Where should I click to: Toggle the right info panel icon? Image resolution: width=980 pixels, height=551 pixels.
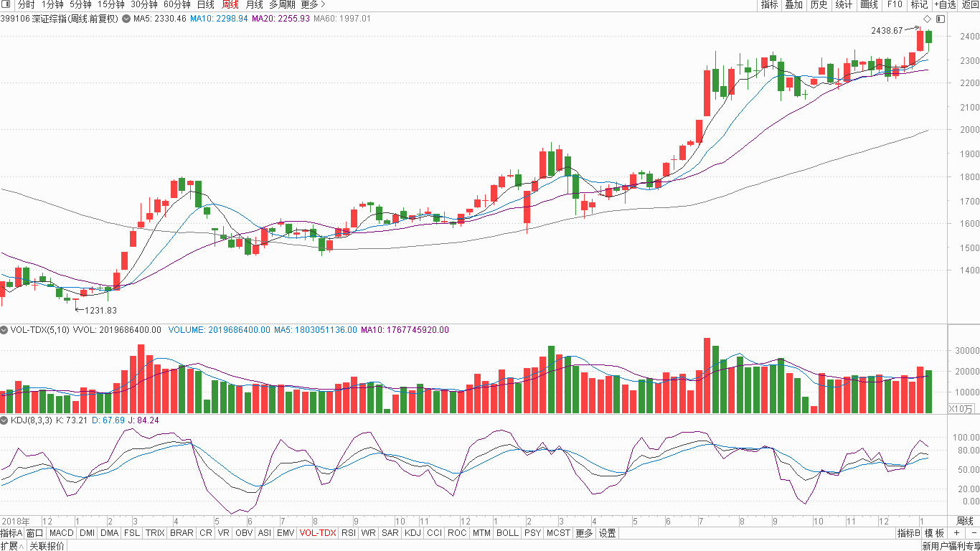point(941,19)
